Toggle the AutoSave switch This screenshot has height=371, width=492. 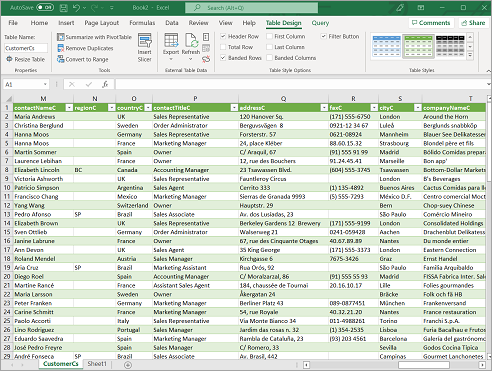[x=45, y=7]
